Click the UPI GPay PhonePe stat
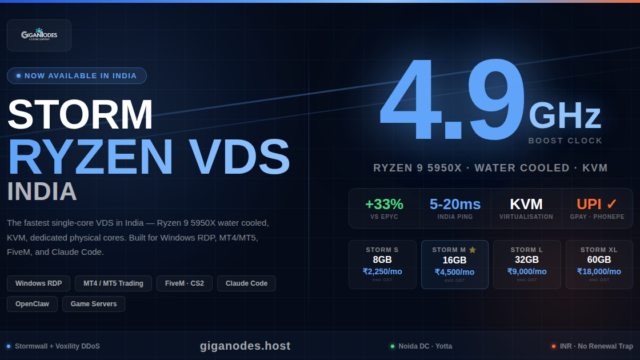640x360 pixels. 597,208
